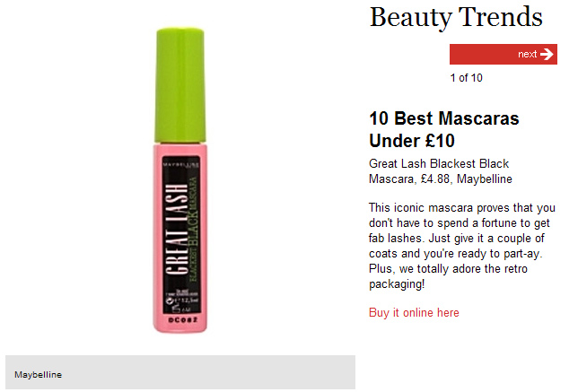This screenshot has height=392, width=578.
Task: Click the 'GREAT LASH' text on tube
Action: 176,229
